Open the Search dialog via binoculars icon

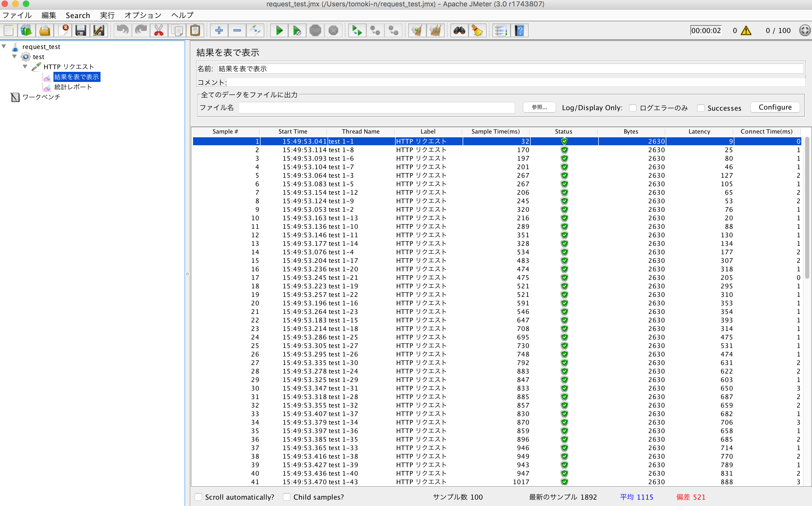[x=459, y=30]
